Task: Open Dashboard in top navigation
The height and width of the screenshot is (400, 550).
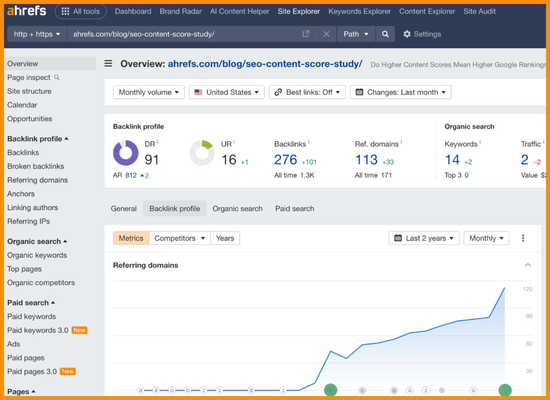Action: [x=133, y=11]
